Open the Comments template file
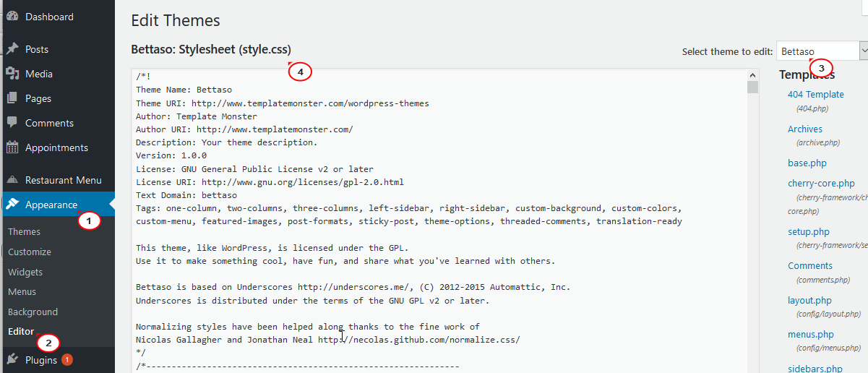 click(810, 266)
